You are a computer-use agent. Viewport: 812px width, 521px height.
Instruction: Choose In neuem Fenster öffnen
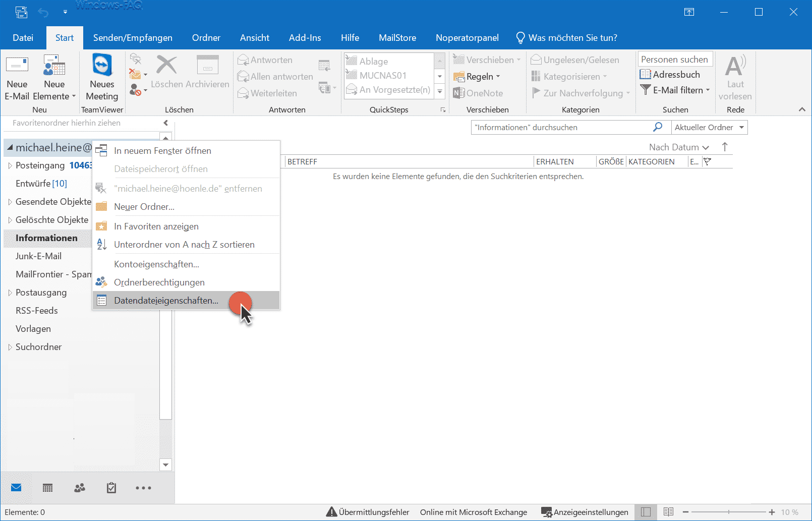(x=186, y=151)
